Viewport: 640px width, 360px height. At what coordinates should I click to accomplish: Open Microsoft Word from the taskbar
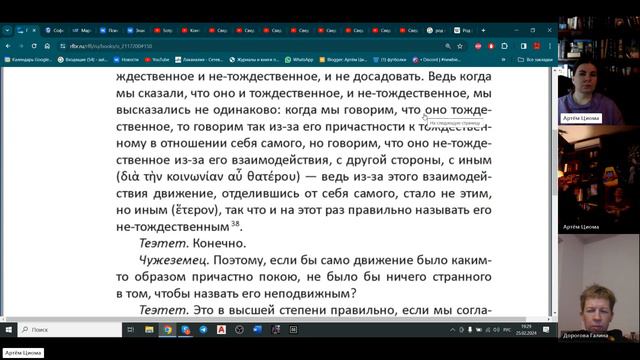(x=257, y=330)
